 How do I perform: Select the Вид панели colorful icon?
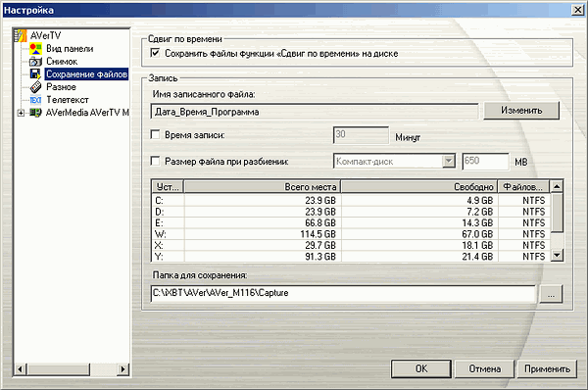click(35, 48)
